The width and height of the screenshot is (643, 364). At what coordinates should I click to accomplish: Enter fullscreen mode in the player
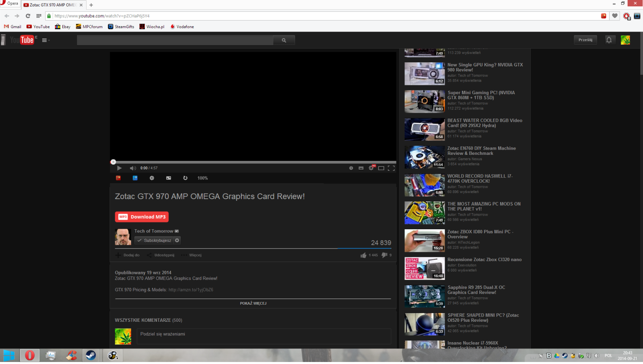391,168
